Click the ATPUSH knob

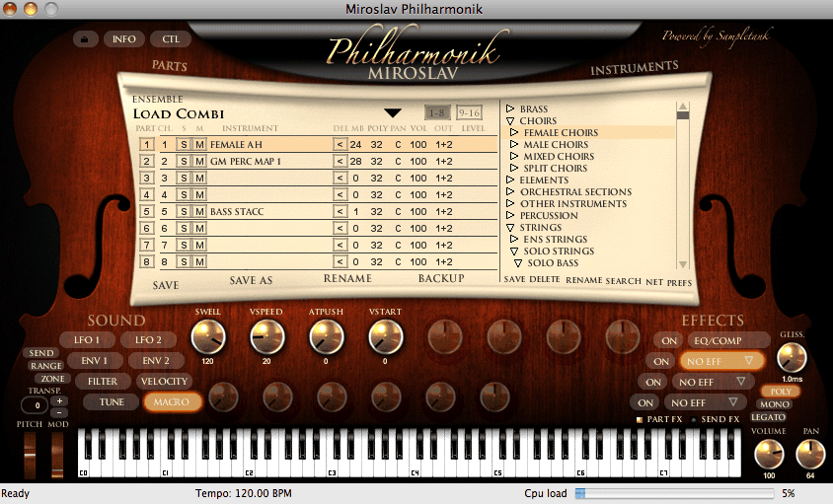coord(325,338)
